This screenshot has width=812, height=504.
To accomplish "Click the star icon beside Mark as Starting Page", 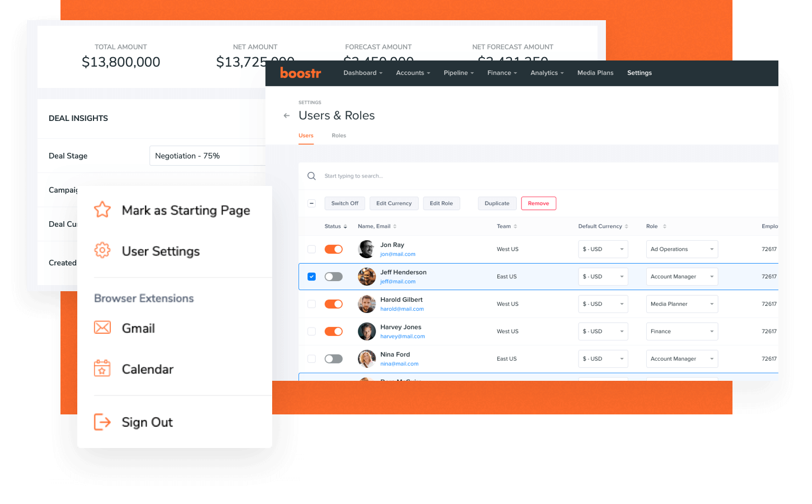I will (102, 209).
